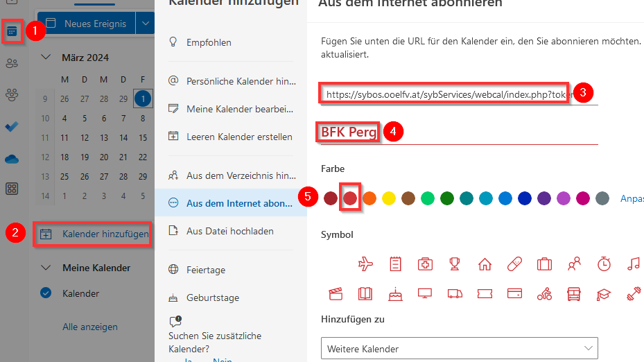Select the airplane symbol
The width and height of the screenshot is (644, 362).
(365, 264)
